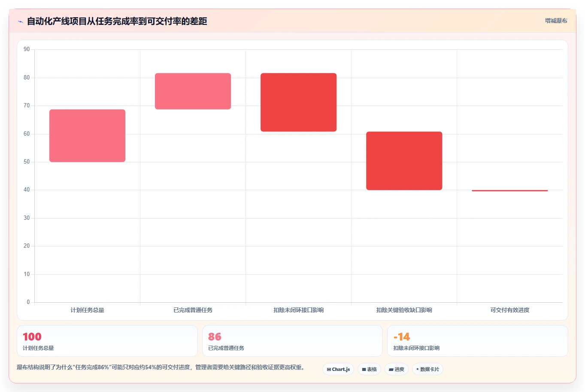Click x-axis label 扣除关键验收缺口影响
This screenshot has height=392, width=585.
point(404,310)
